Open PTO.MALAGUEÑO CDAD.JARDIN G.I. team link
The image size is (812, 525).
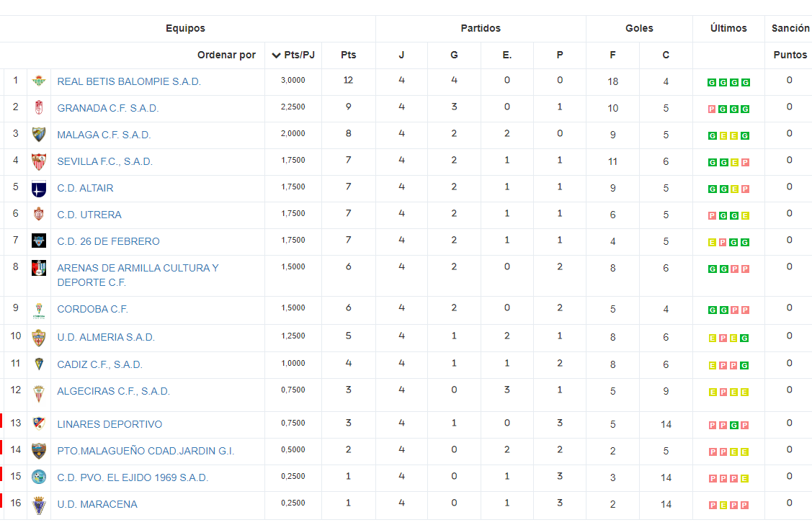coord(146,452)
